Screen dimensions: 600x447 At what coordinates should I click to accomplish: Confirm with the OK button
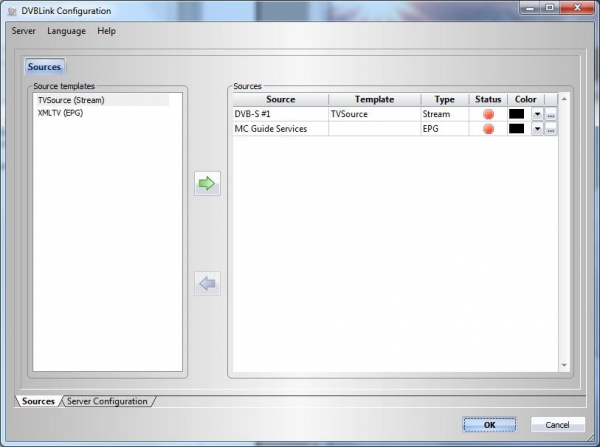(489, 425)
